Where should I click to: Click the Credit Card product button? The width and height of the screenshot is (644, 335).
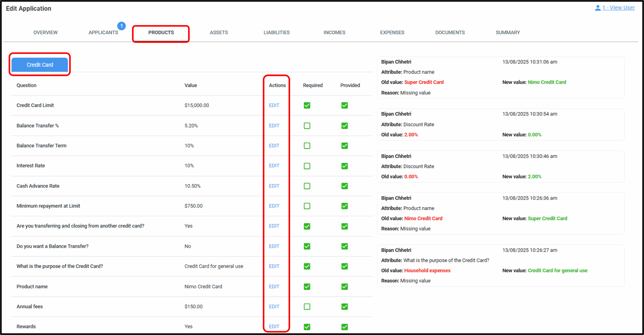(x=40, y=65)
